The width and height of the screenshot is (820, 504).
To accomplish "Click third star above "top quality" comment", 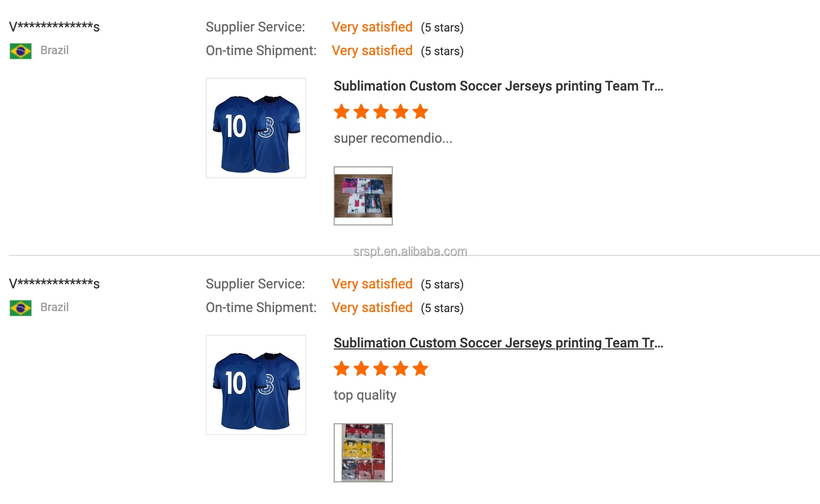I will coord(381,369).
